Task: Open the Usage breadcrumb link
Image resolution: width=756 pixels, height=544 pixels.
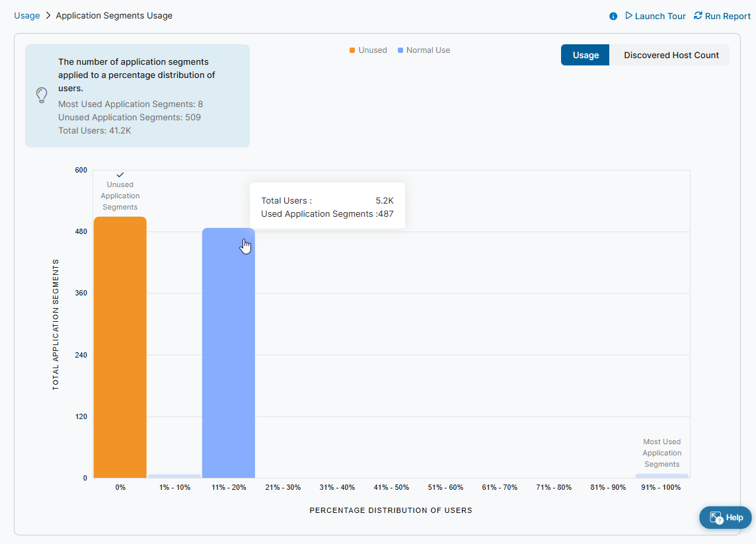Action: pyautogui.click(x=27, y=15)
